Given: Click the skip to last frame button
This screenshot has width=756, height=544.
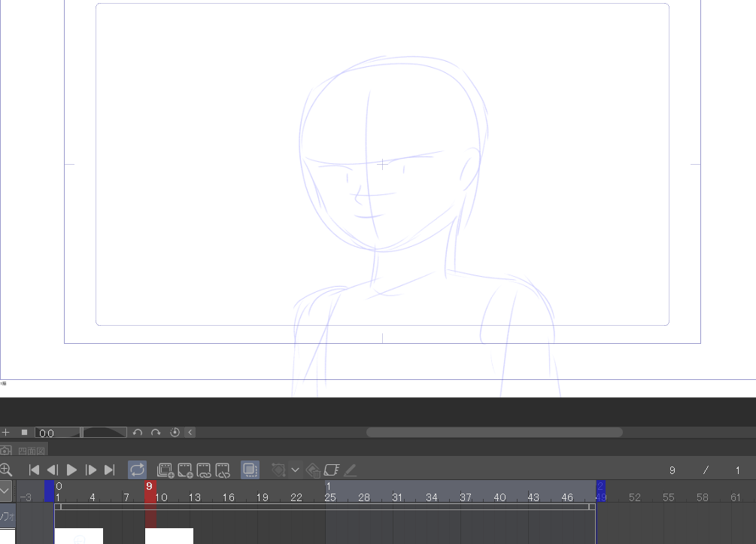Looking at the screenshot, I should pos(110,470).
